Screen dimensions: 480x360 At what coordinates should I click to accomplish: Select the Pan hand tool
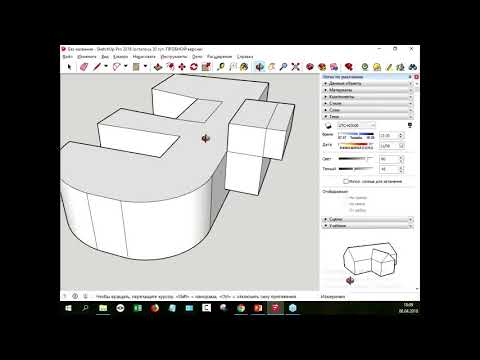[x=272, y=67]
